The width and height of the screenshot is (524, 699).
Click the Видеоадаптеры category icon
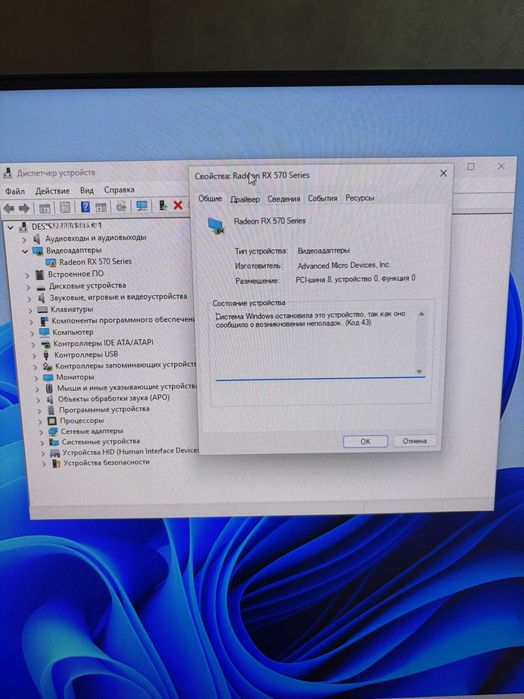(x=37, y=251)
